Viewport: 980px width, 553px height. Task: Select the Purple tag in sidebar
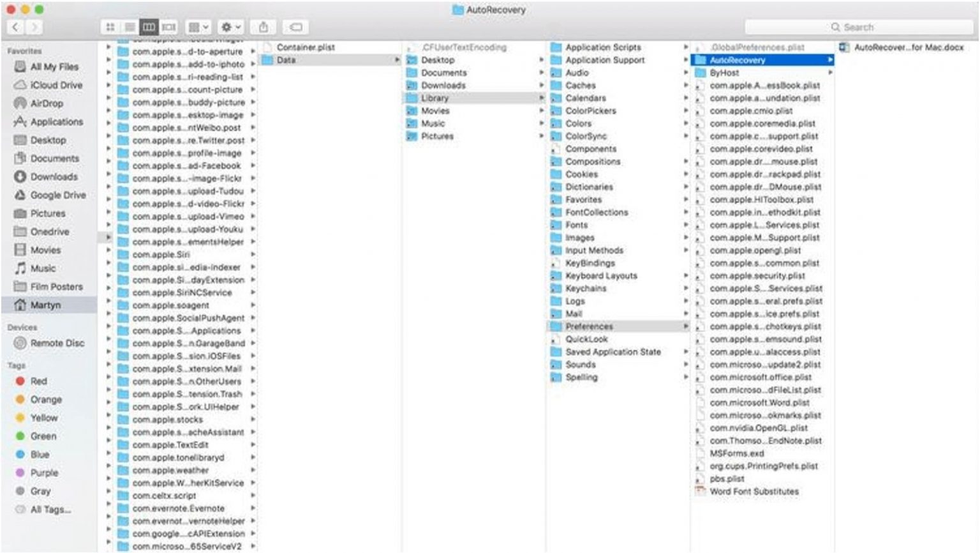tap(44, 473)
